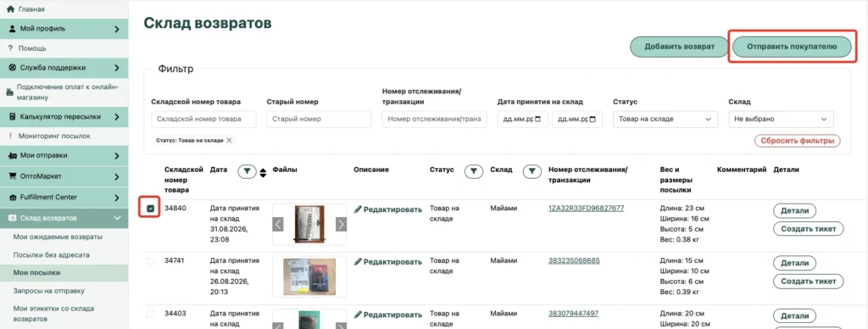Check the checkbox for item 34403

pyautogui.click(x=151, y=314)
